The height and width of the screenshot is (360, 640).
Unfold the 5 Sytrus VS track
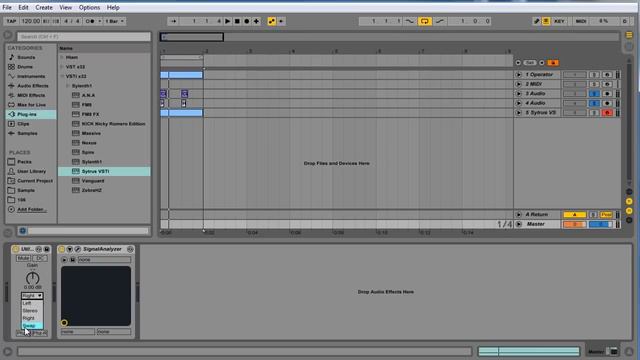coord(518,113)
